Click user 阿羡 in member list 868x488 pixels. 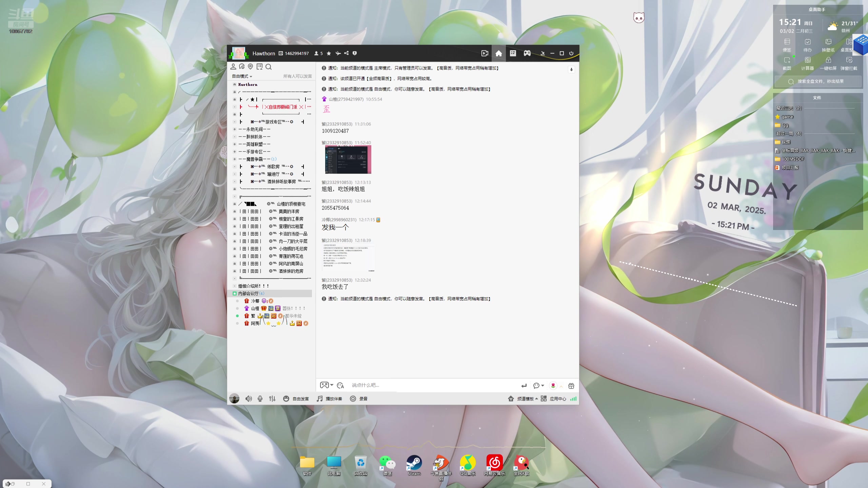click(x=255, y=323)
